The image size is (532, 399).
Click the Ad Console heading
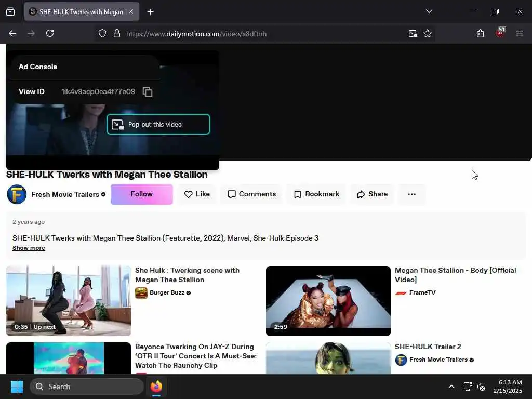click(38, 66)
